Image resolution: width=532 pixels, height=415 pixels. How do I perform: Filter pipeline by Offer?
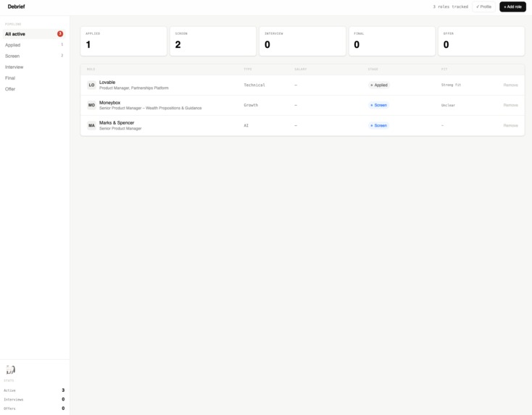[x=33, y=89]
